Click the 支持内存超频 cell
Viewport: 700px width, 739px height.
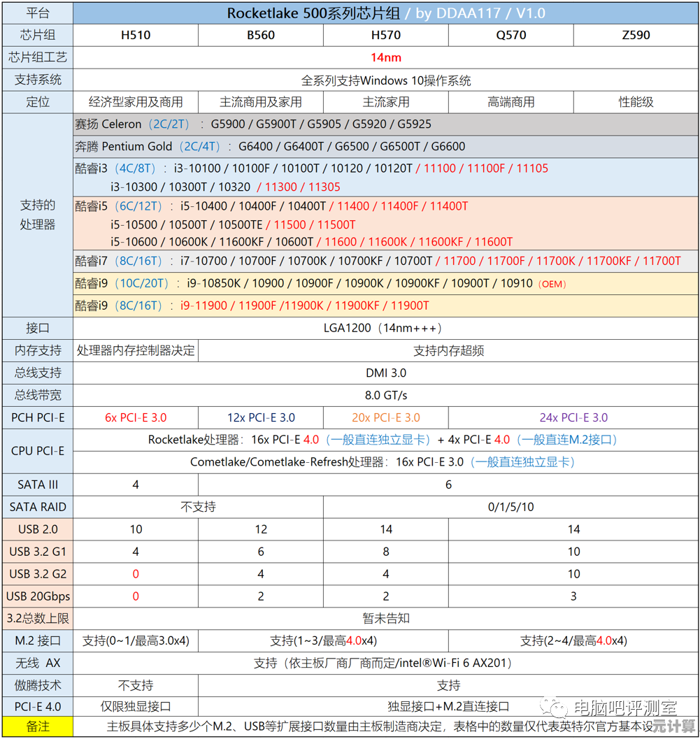point(448,350)
